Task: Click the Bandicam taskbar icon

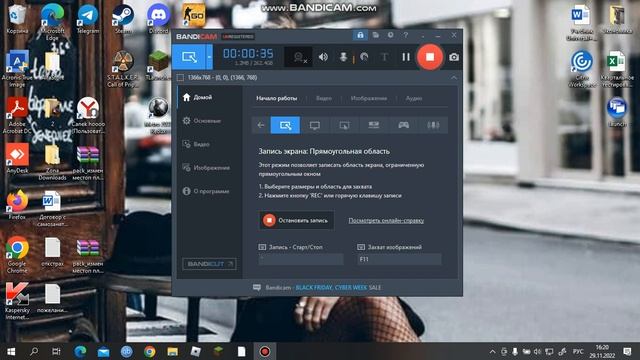Action: [x=264, y=351]
